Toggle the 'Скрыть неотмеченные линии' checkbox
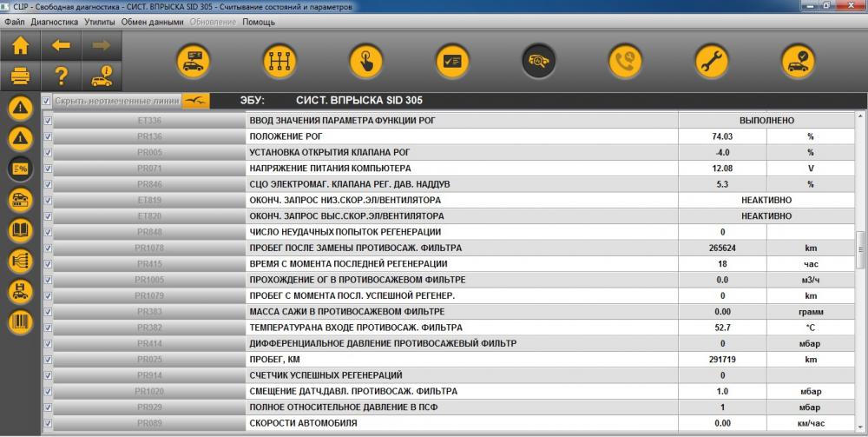Viewport: 868px width, 437px height. (47, 101)
